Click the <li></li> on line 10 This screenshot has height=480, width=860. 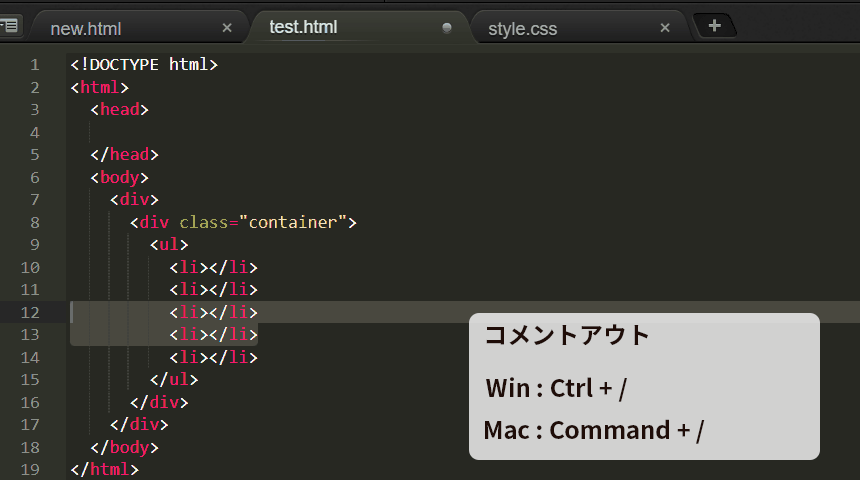tap(213, 267)
